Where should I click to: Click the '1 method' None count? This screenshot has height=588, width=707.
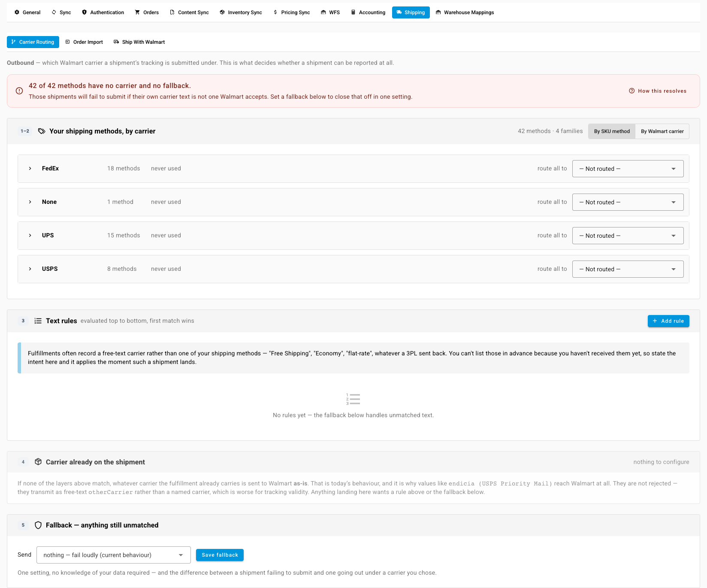tap(120, 202)
